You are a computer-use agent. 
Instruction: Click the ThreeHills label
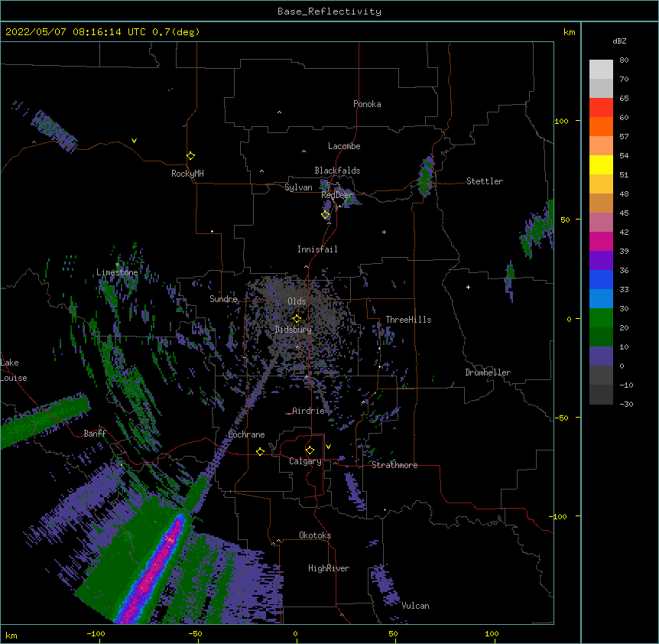(x=408, y=320)
